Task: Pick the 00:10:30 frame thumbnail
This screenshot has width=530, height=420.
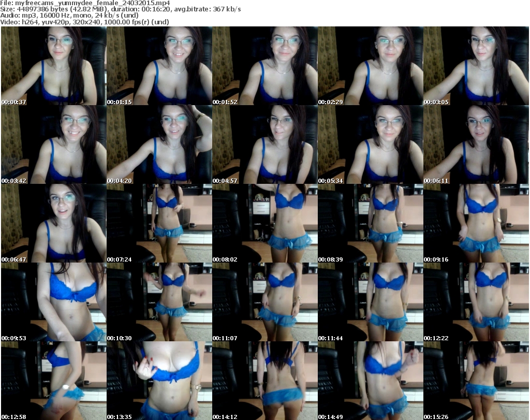Action: 159,302
